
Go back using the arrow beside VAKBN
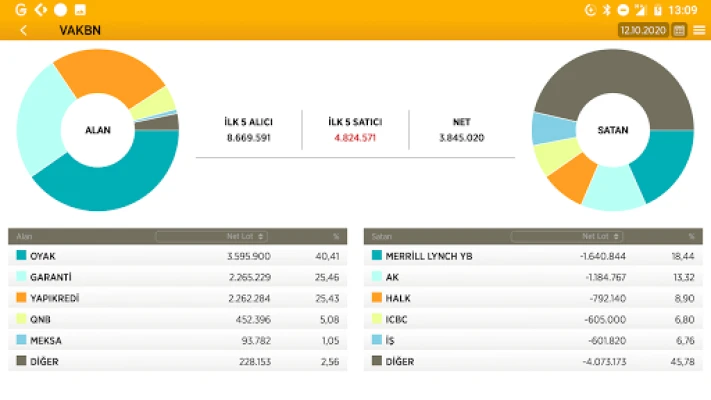[23, 30]
